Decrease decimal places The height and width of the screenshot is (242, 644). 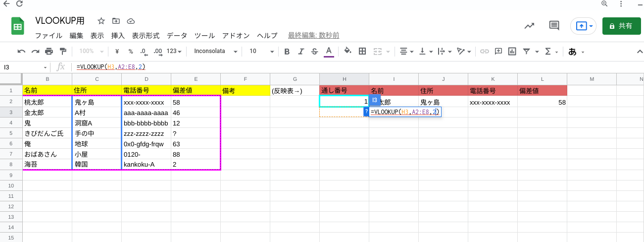tap(144, 51)
